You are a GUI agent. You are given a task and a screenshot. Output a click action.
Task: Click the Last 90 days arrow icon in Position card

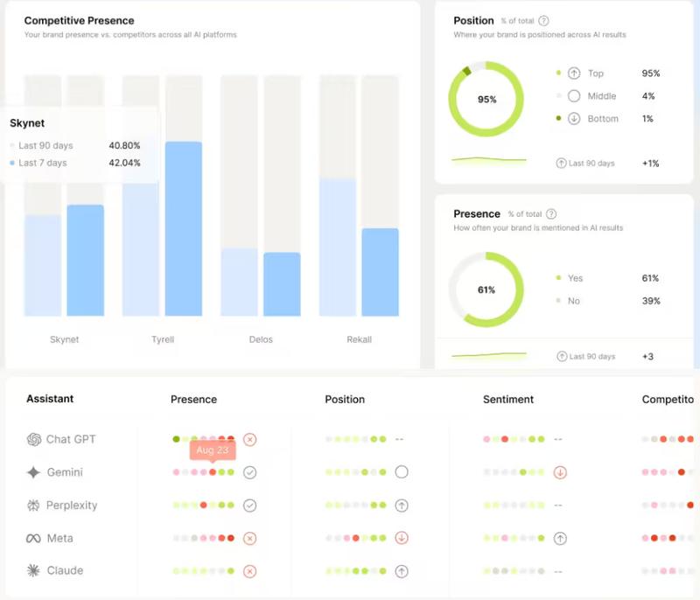561,164
